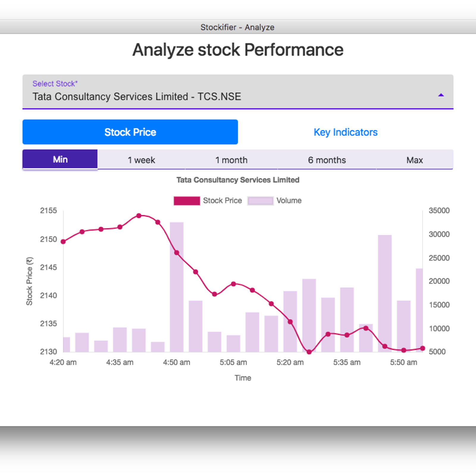Image resolution: width=476 pixels, height=476 pixels.
Task: Click the first price point at 4:20 am
Action: tap(63, 242)
